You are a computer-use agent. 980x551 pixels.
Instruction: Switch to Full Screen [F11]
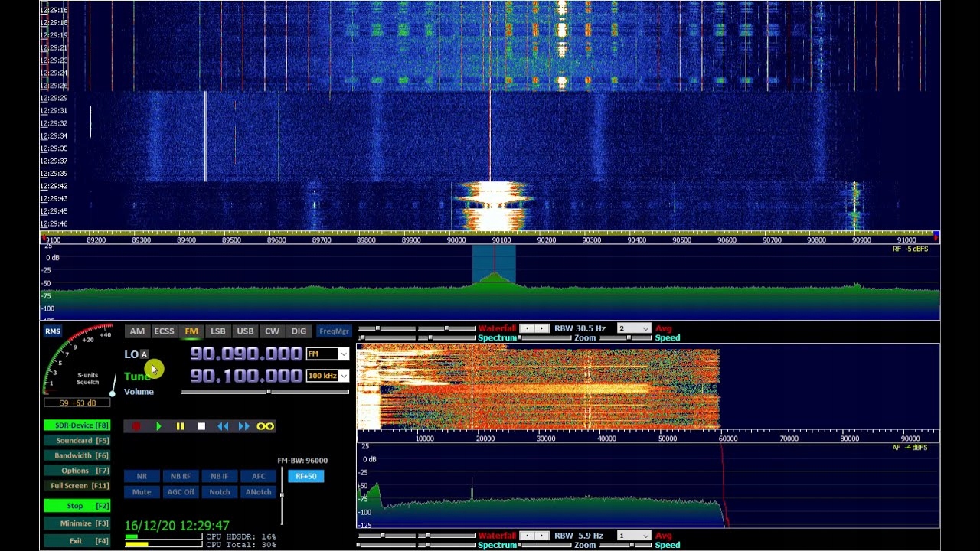click(x=77, y=486)
